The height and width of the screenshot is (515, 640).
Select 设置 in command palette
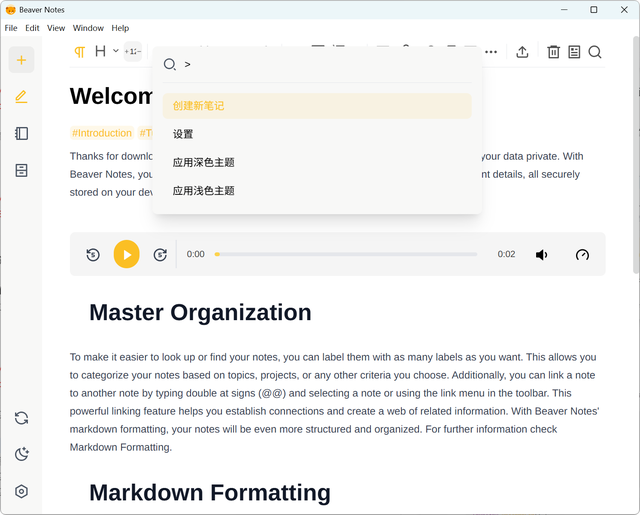tap(317, 134)
